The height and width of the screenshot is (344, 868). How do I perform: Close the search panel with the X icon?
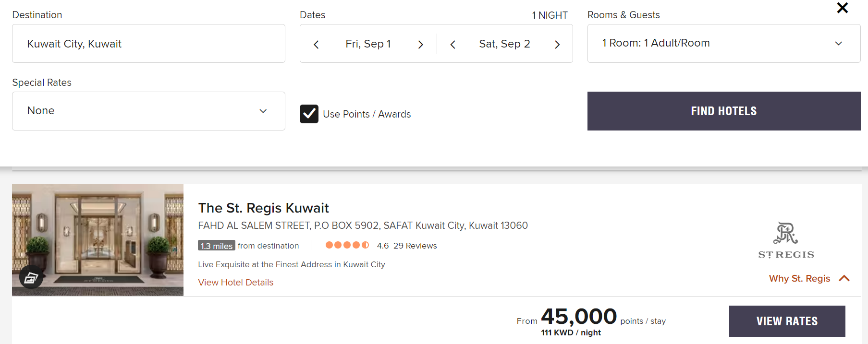click(x=842, y=8)
